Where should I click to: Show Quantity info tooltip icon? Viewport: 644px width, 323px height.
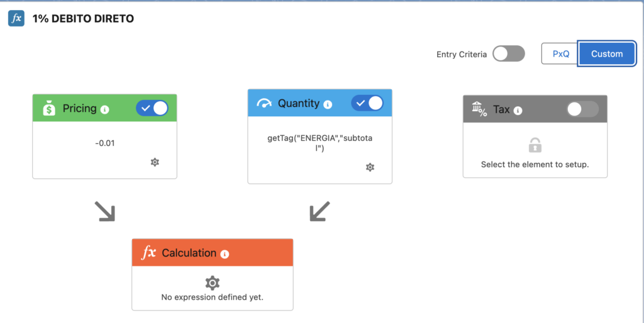pos(327,105)
